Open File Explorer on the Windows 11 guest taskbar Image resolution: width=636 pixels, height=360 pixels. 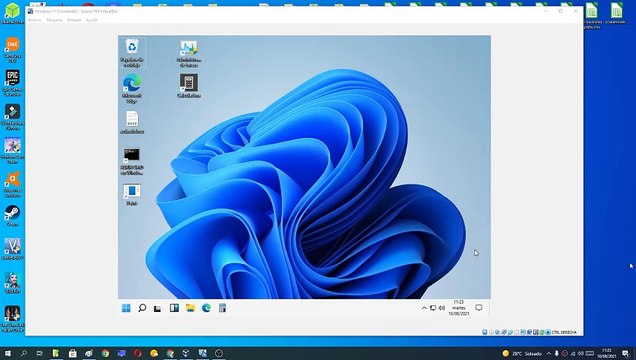pos(190,308)
